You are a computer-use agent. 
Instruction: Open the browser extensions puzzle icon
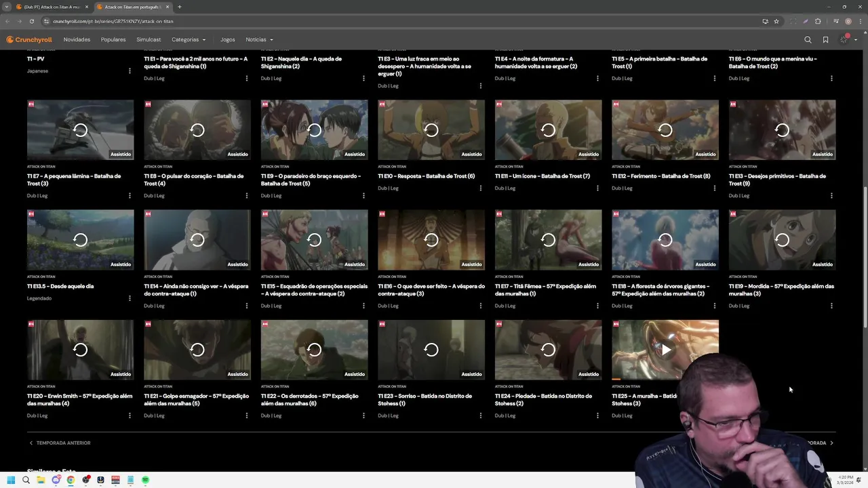818,21
